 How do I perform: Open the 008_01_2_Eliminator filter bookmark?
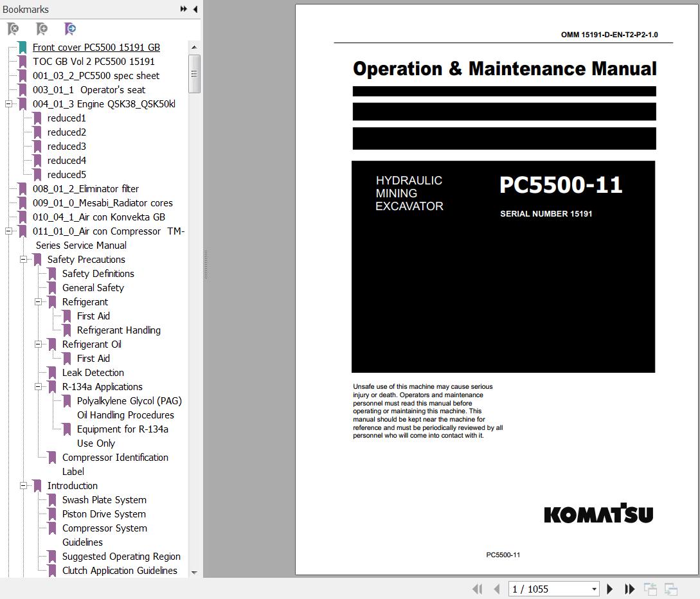[x=85, y=189]
